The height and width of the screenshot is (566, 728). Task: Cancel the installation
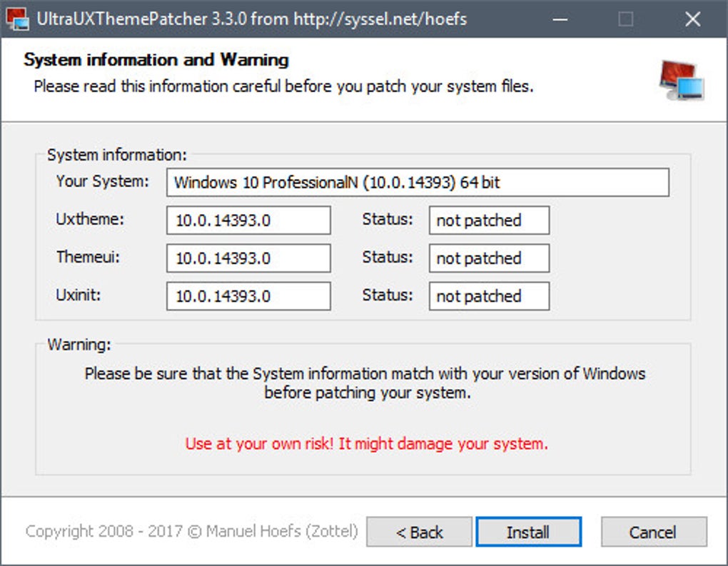tap(653, 532)
